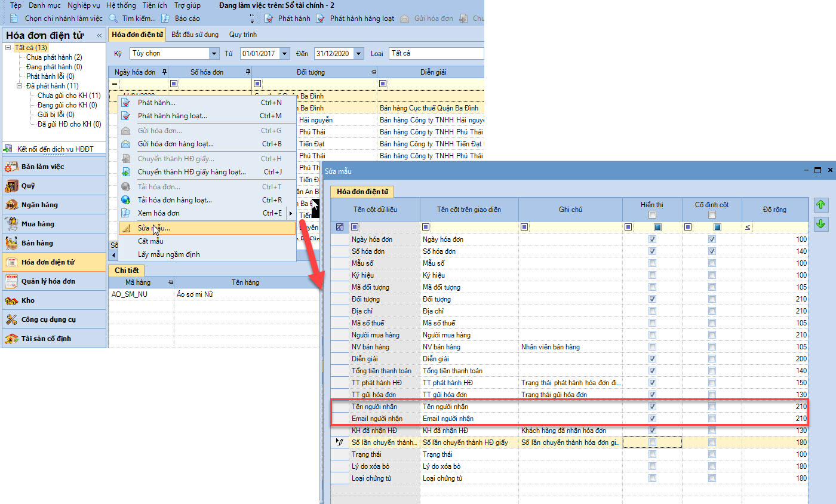Open the Đến date picker dropdown
The height and width of the screenshot is (504, 836).
pyautogui.click(x=358, y=53)
